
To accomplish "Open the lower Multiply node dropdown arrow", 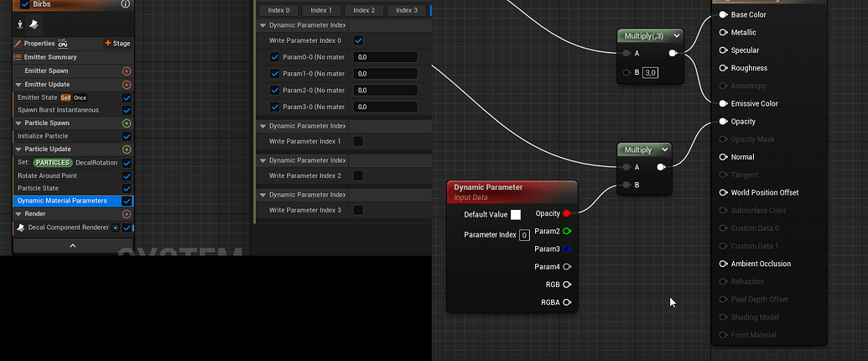I will tap(665, 149).
